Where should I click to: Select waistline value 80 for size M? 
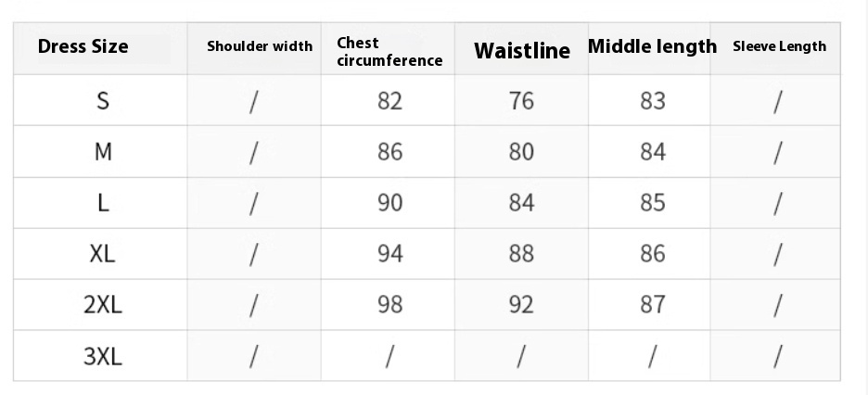pyautogui.click(x=522, y=152)
